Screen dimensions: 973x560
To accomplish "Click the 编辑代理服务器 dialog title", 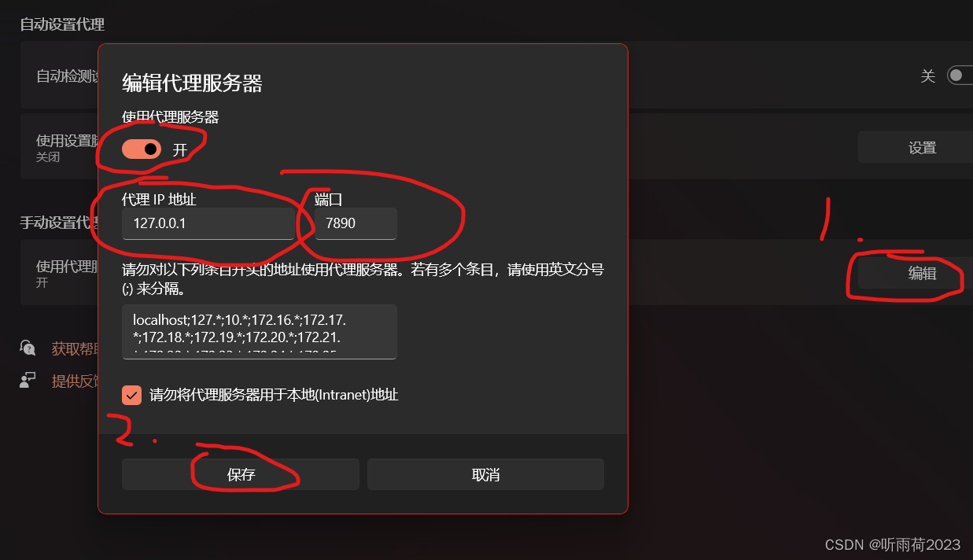I will tap(192, 83).
